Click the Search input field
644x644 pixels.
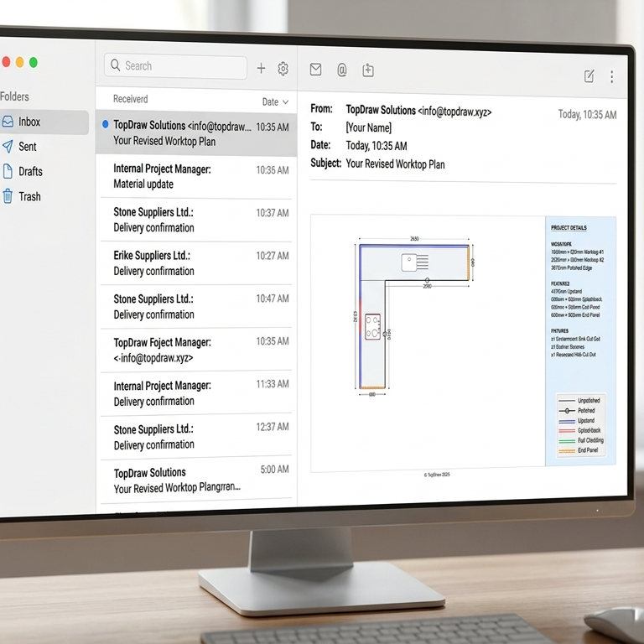176,66
